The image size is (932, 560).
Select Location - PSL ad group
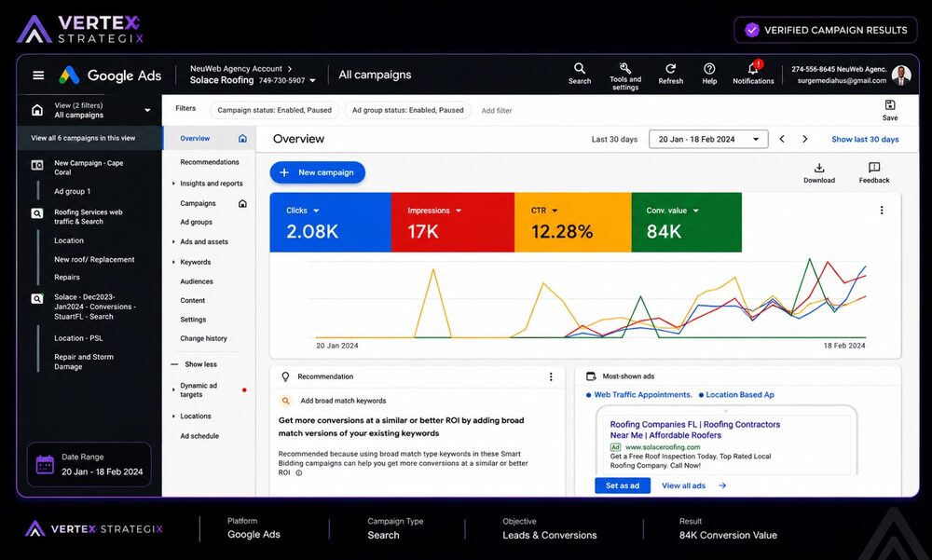(x=78, y=338)
